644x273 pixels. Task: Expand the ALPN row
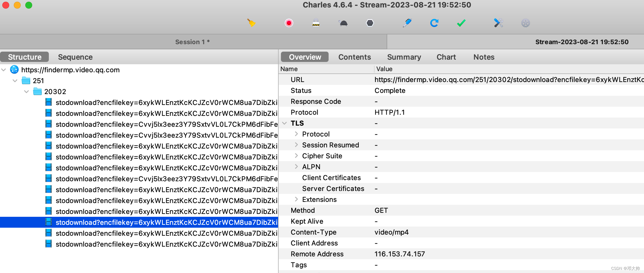(x=296, y=167)
